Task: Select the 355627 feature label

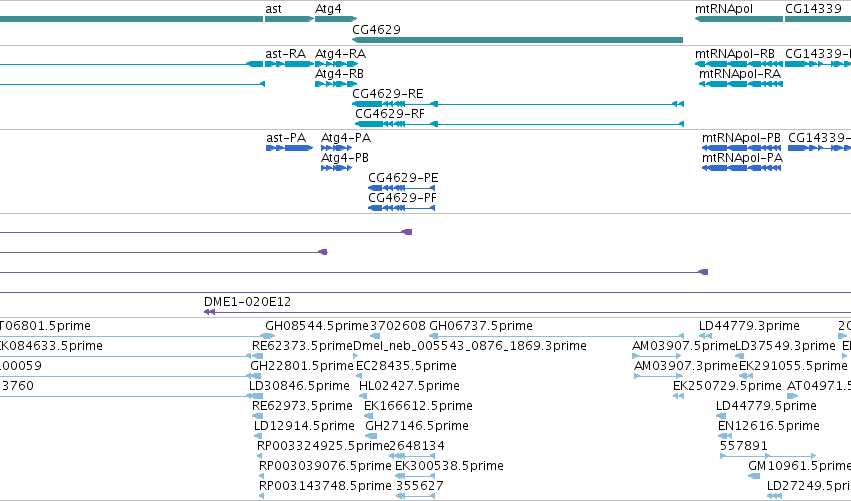Action: pos(420,486)
